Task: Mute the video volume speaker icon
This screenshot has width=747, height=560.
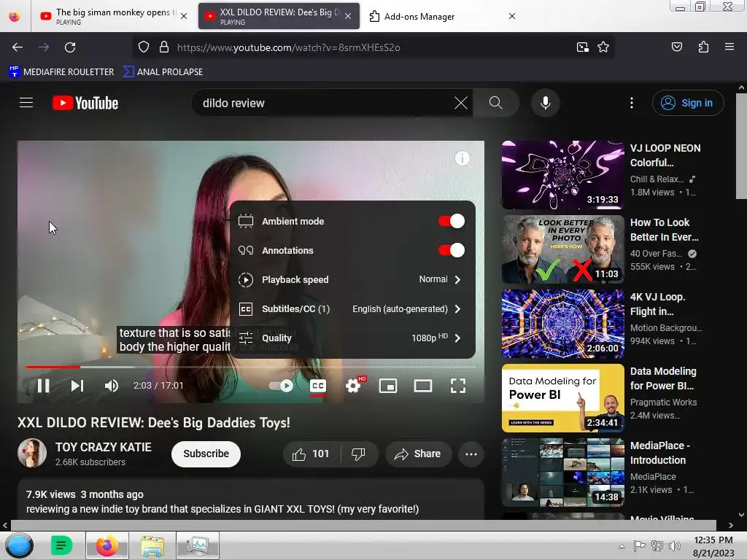Action: point(112,386)
